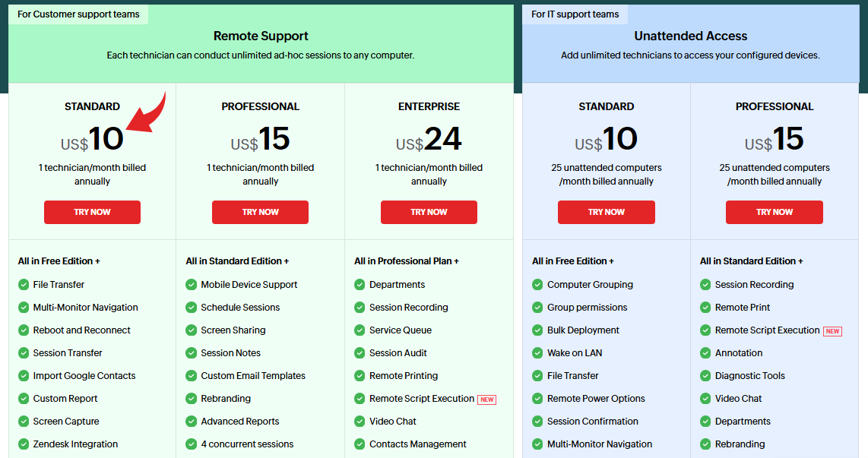This screenshot has height=458, width=868.
Task: Click the check icon beside Mobile Device Support
Action: tap(191, 285)
